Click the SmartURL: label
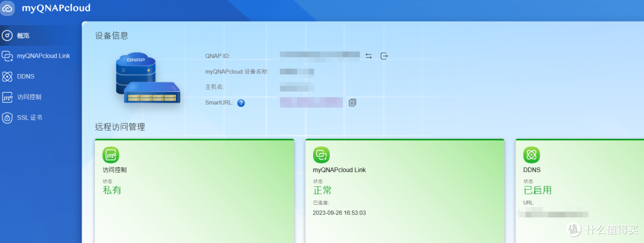This screenshot has width=644, height=243. 219,103
